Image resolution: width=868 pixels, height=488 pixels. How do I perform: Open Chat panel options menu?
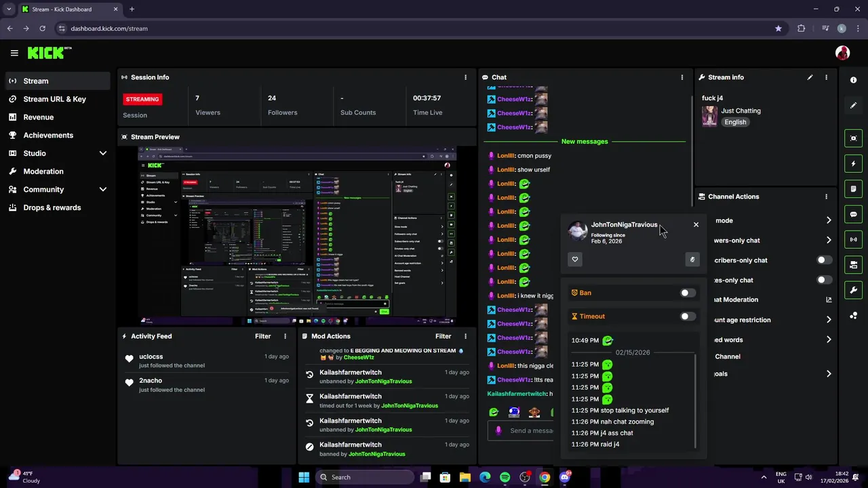pos(682,77)
